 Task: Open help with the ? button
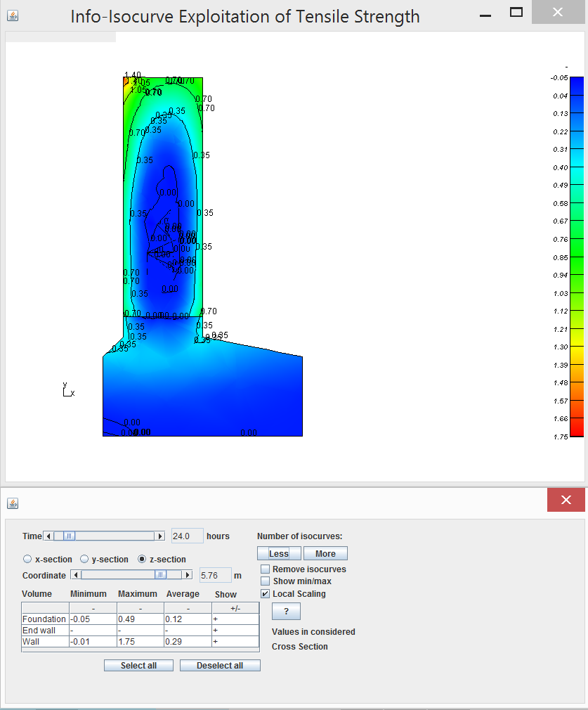286,612
